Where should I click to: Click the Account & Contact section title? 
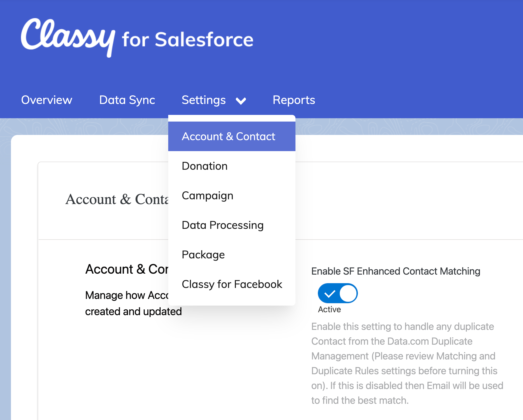point(127,269)
